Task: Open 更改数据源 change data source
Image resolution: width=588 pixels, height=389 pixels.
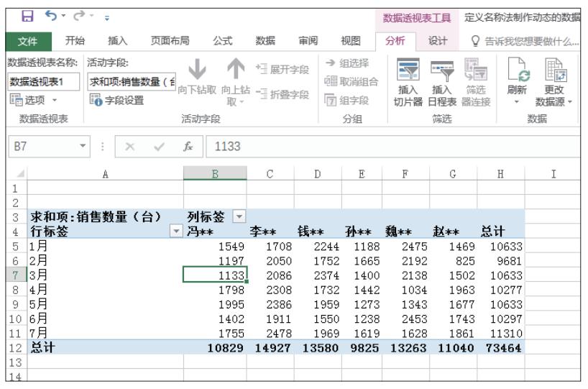Action: [554, 82]
